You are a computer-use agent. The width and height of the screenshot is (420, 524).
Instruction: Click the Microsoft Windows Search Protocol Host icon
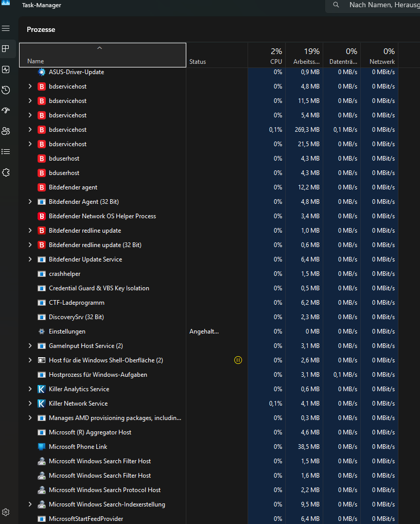(x=41, y=490)
